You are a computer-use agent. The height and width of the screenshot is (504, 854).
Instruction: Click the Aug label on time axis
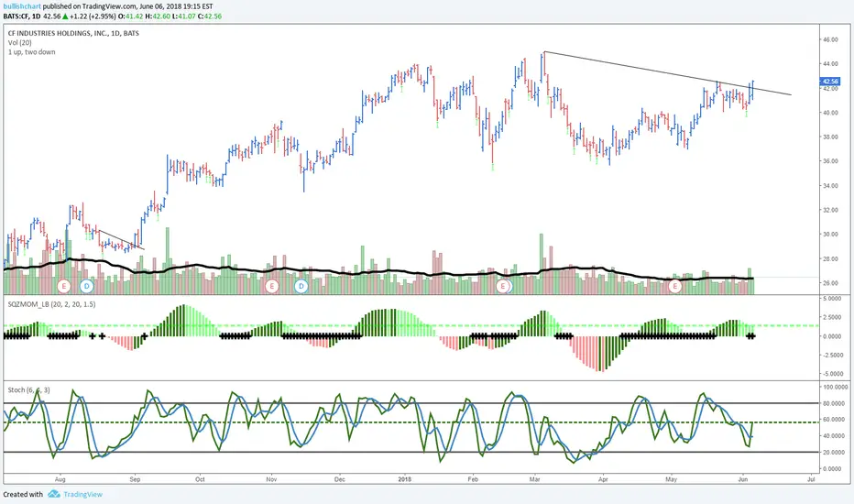click(x=60, y=479)
